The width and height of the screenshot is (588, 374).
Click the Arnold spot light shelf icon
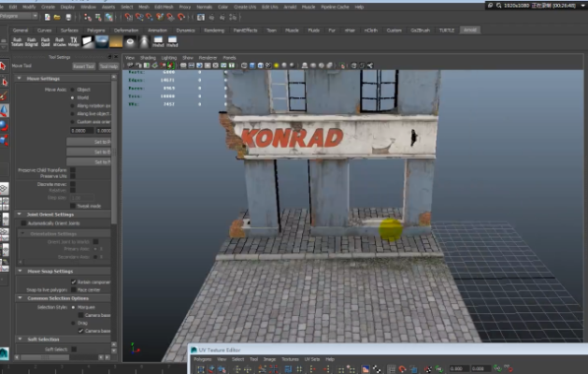click(144, 42)
